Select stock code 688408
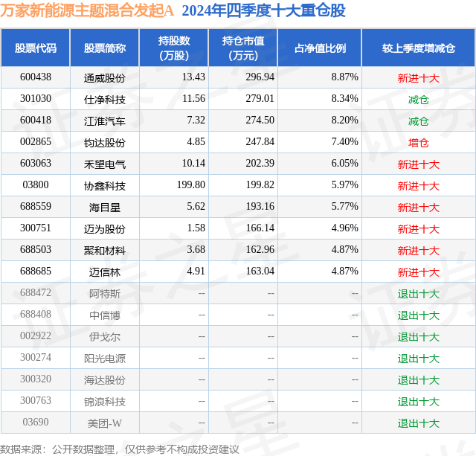The image size is (476, 456). pos(36,314)
